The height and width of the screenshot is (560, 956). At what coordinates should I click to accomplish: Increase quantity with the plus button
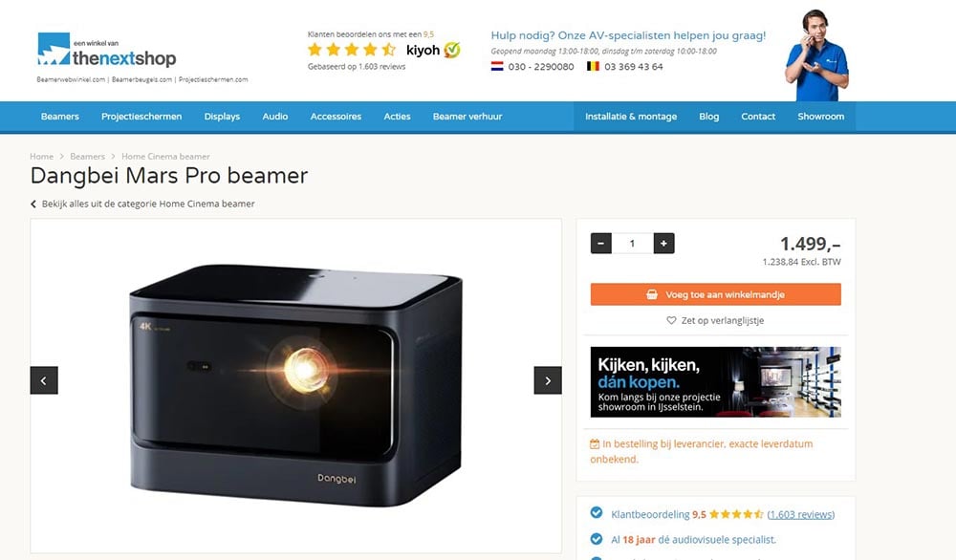[x=663, y=243]
